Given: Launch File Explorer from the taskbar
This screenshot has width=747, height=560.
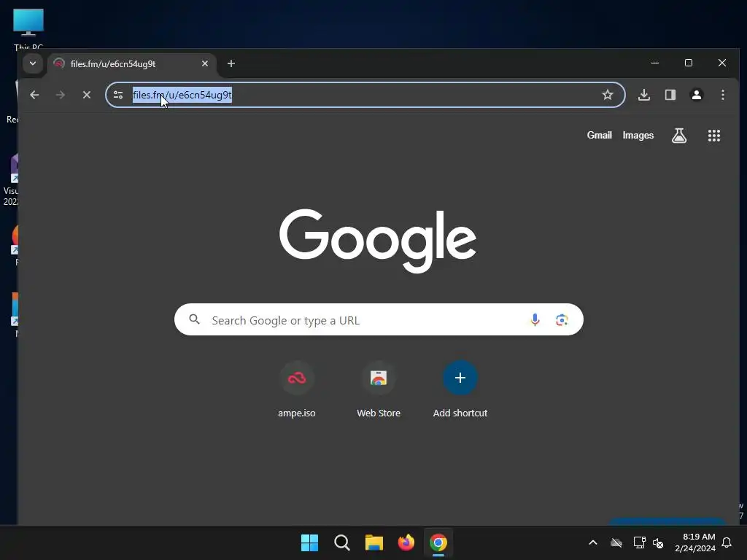Looking at the screenshot, I should point(374,542).
